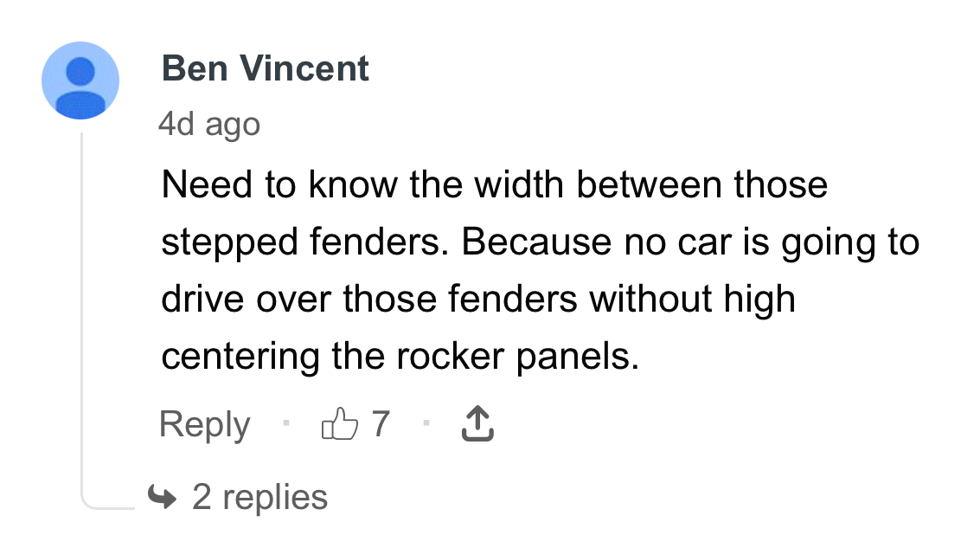Open Ben Vincent's blue profile avatar

pyautogui.click(x=80, y=81)
